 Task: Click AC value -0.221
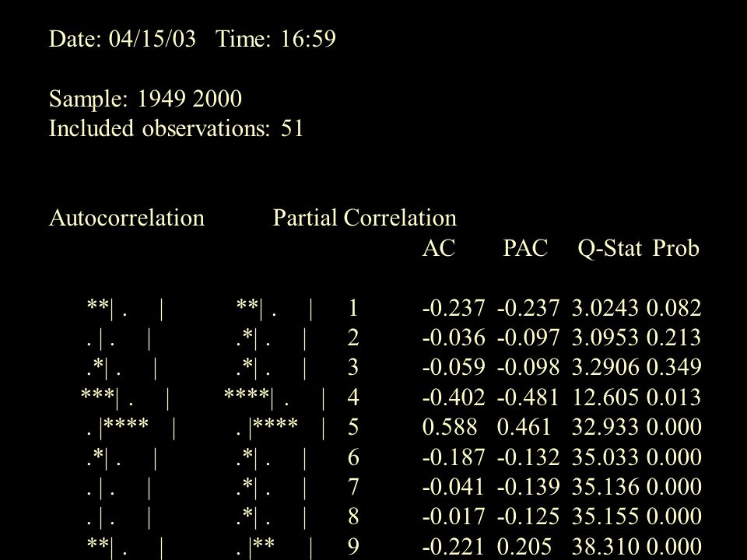(x=453, y=547)
